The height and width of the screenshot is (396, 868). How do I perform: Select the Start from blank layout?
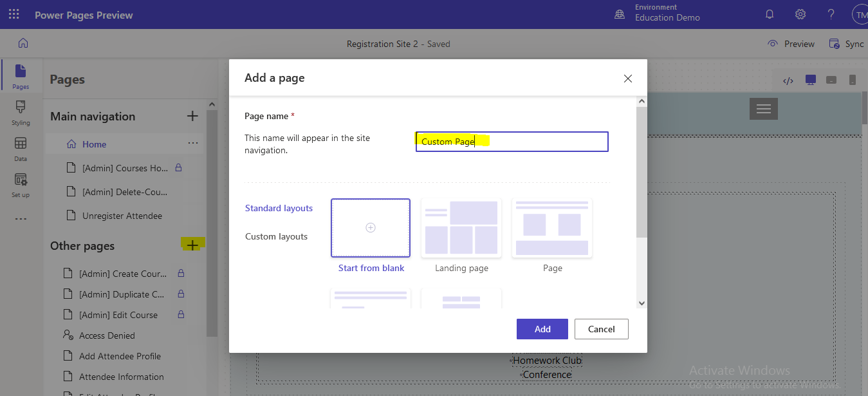371,227
